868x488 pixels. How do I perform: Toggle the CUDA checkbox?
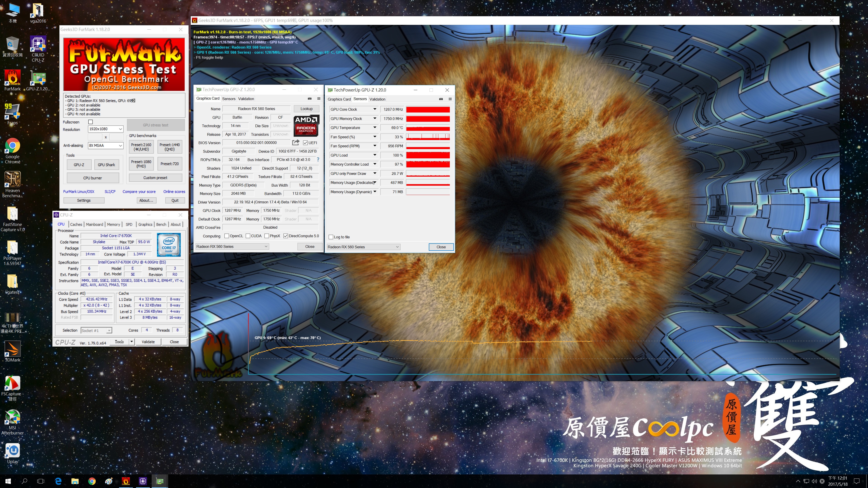[x=248, y=236]
